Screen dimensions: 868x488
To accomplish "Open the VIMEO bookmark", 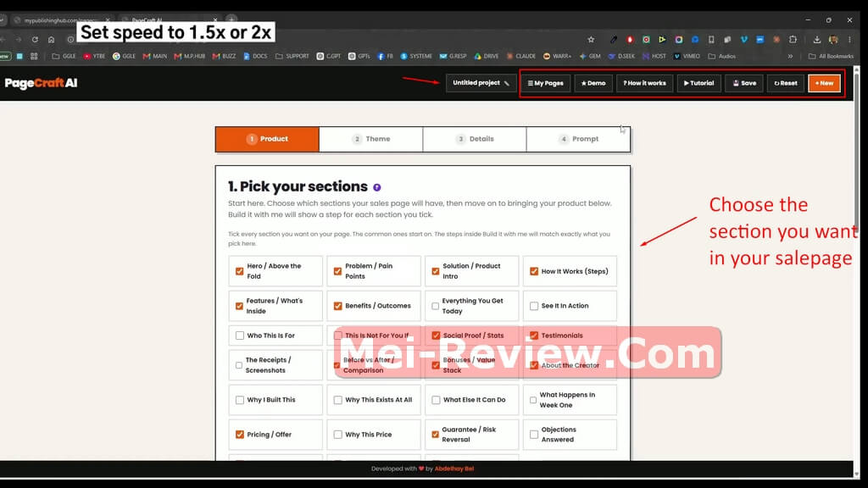I will (687, 56).
